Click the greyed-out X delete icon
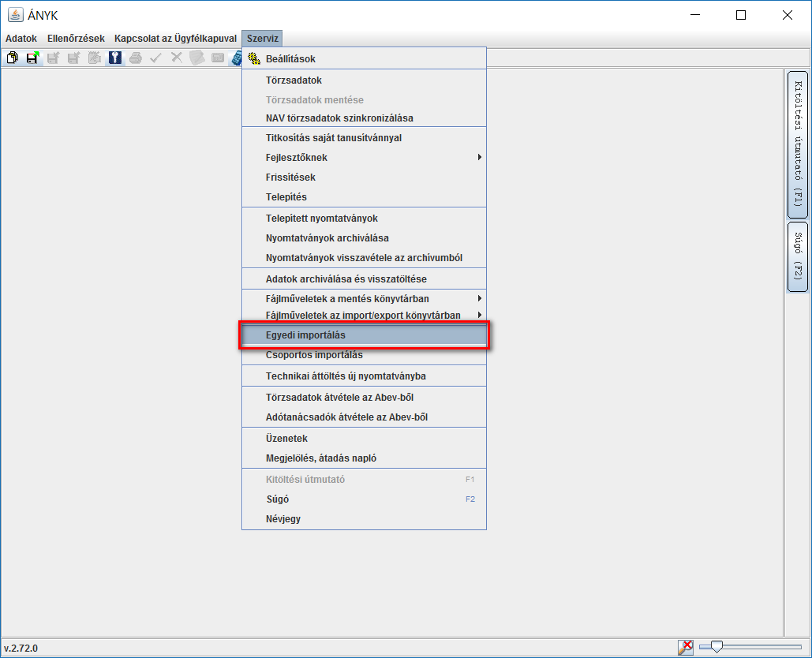 coord(177,58)
